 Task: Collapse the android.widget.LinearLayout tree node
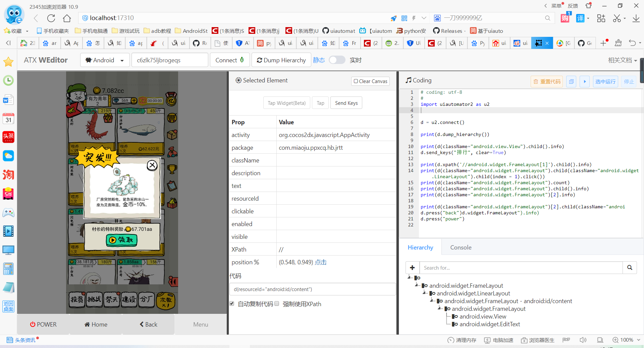pos(424,293)
